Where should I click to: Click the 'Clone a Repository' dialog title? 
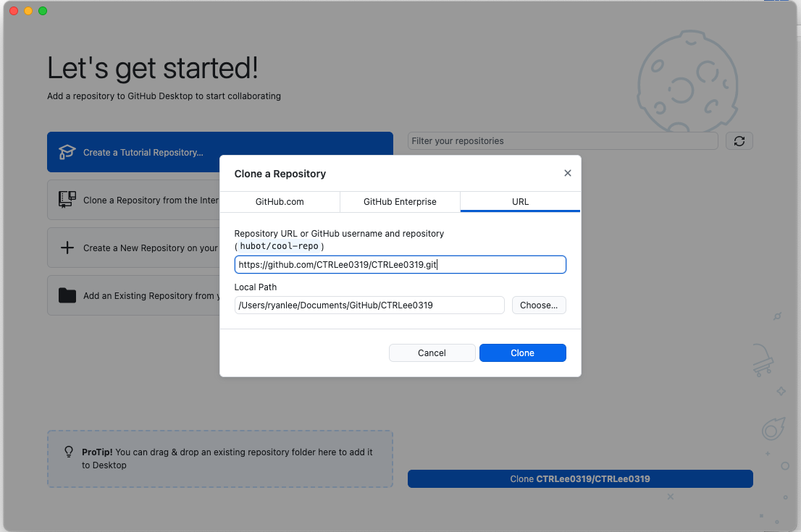pyautogui.click(x=280, y=174)
